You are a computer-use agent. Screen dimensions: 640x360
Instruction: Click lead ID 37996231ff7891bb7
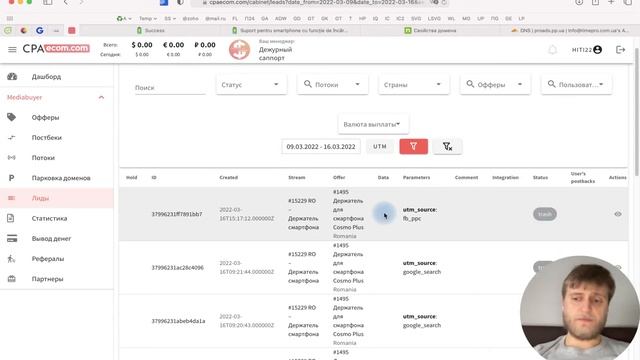point(177,214)
